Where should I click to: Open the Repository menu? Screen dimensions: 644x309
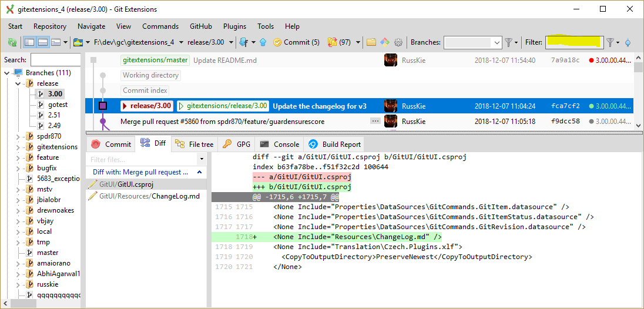coord(50,26)
